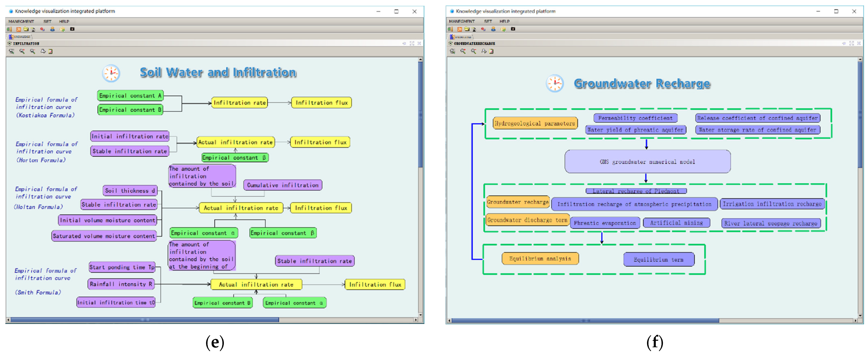This screenshot has height=355, width=868.
Task: Open the HELP menu in Groundwater Recharge window
Action: pos(504,21)
